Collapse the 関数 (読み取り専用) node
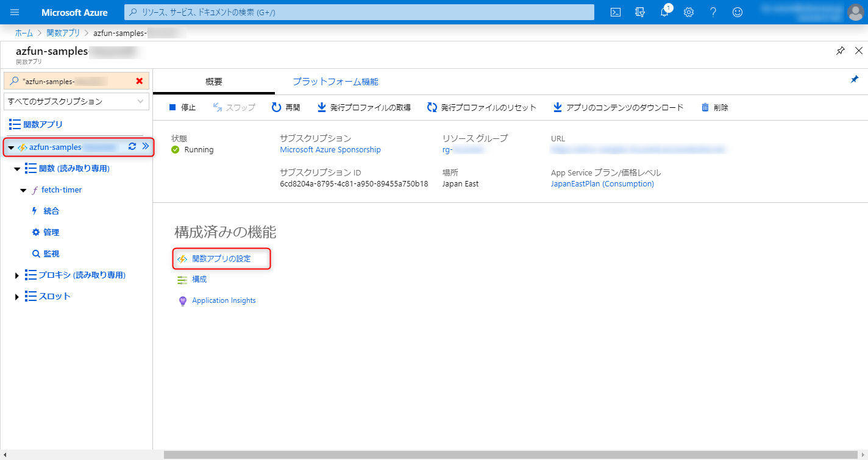Image resolution: width=868 pixels, height=460 pixels. [17, 169]
